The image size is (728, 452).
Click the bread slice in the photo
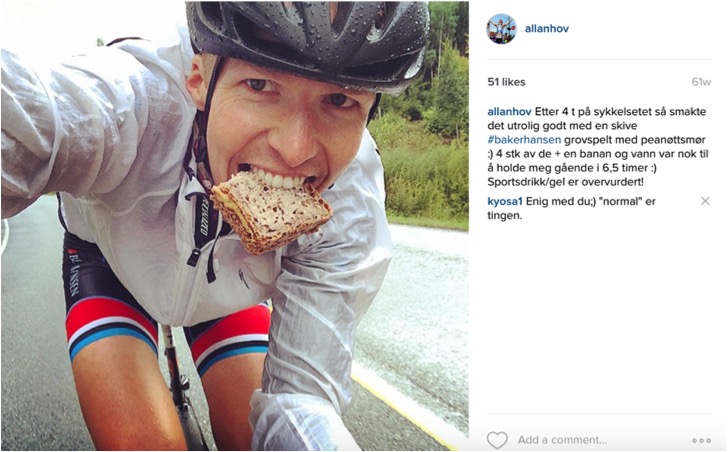[272, 211]
